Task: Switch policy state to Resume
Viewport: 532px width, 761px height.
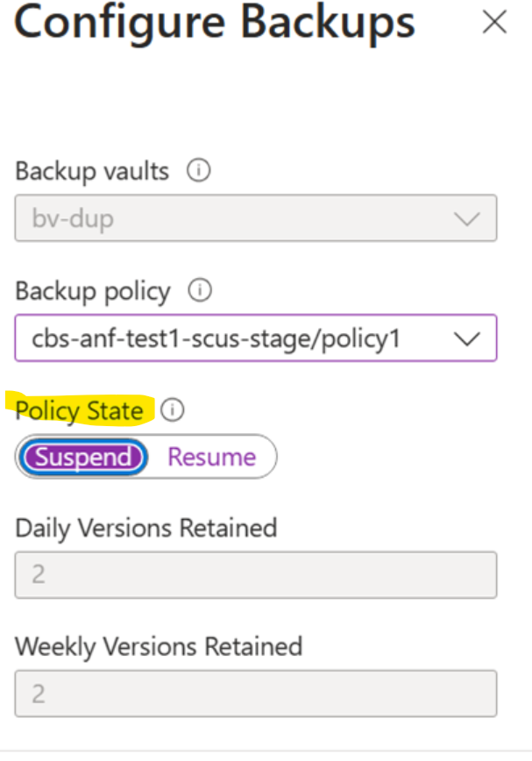Action: pyautogui.click(x=212, y=457)
